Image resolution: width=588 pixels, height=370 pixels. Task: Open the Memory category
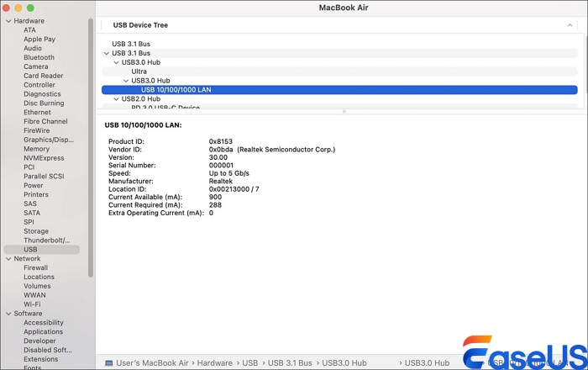[x=36, y=149]
